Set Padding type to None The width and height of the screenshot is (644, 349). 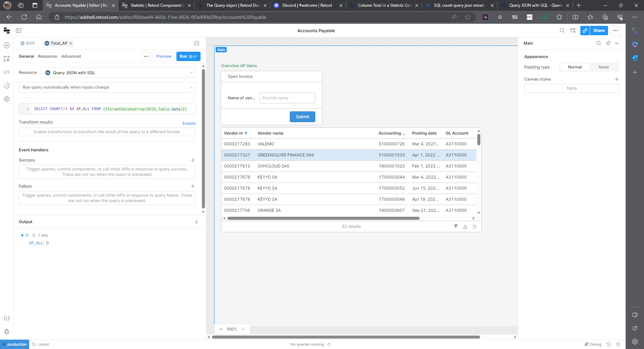coord(604,67)
